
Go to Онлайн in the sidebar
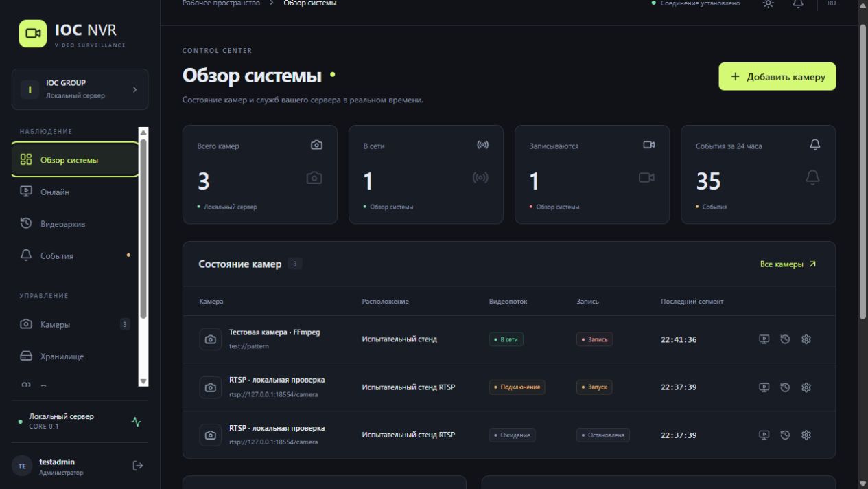75,192
